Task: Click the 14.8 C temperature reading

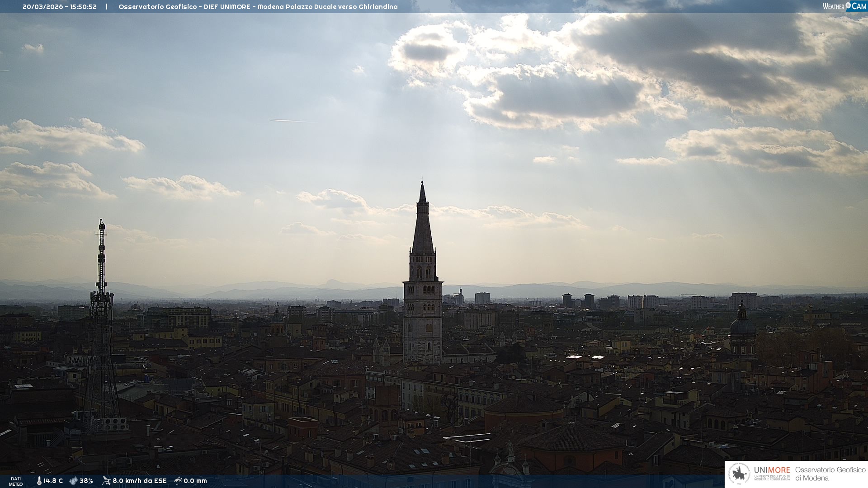Action: tap(53, 481)
